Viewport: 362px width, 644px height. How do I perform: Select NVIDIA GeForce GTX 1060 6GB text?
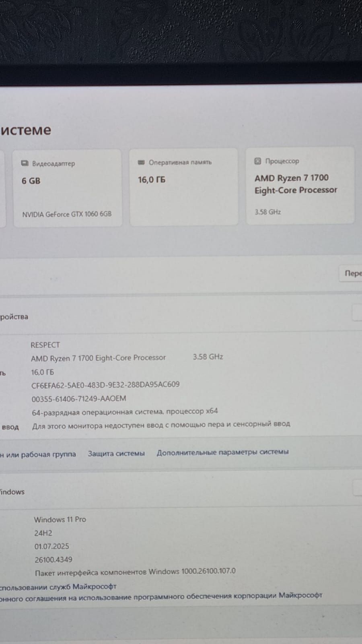(67, 214)
